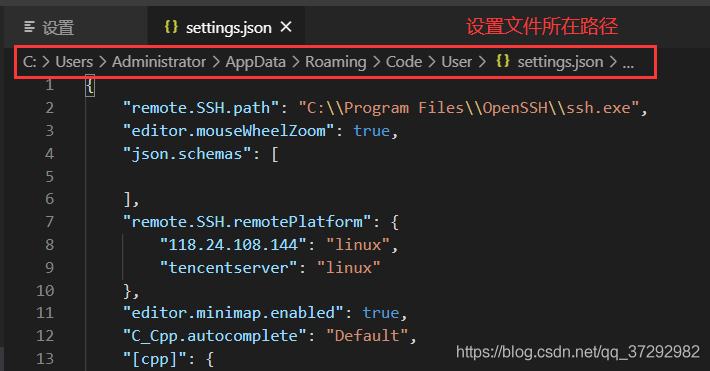The image size is (710, 371).
Task: Open Users breadcrumb segment
Action: [x=74, y=62]
